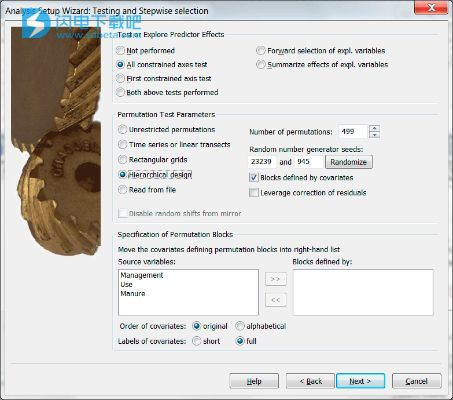Open Help for this wizard page
Screen dimensions: 453x400
pyautogui.click(x=254, y=381)
